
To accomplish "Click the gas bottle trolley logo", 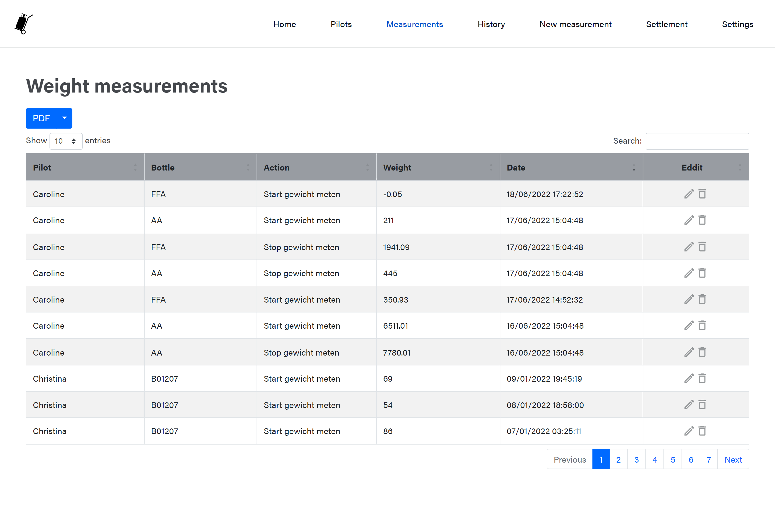I will pos(24,24).
